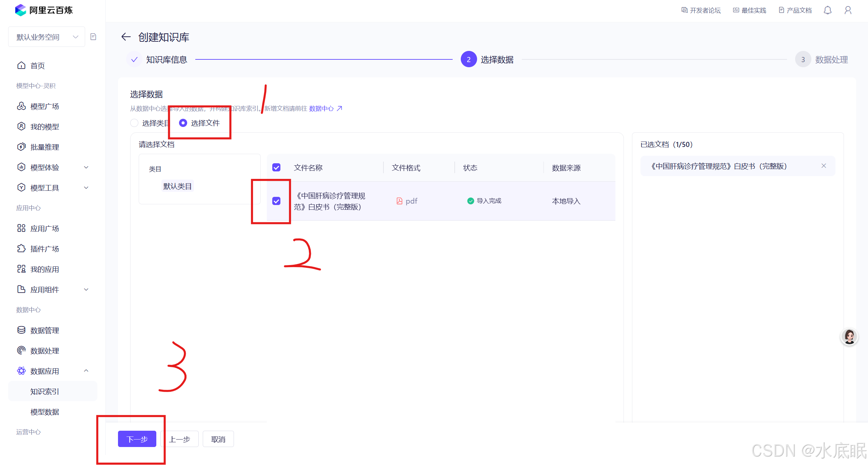Click the notification bell icon
The width and height of the screenshot is (868, 465).
point(827,10)
